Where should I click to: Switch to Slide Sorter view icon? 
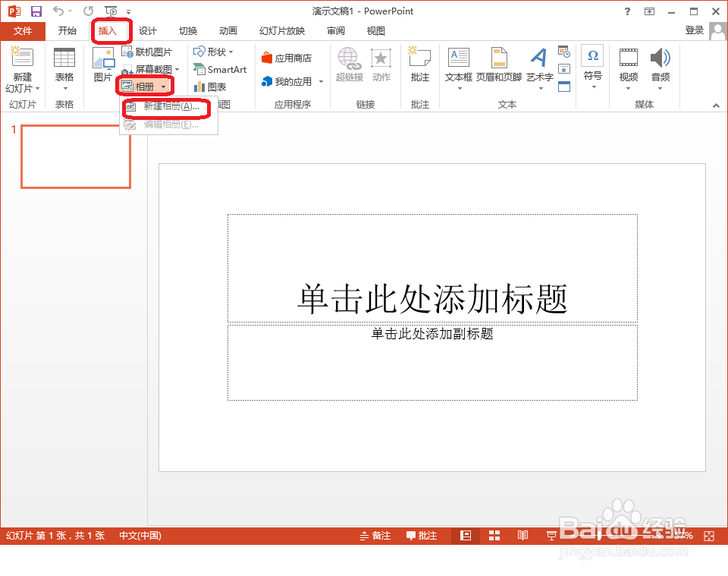(494, 536)
